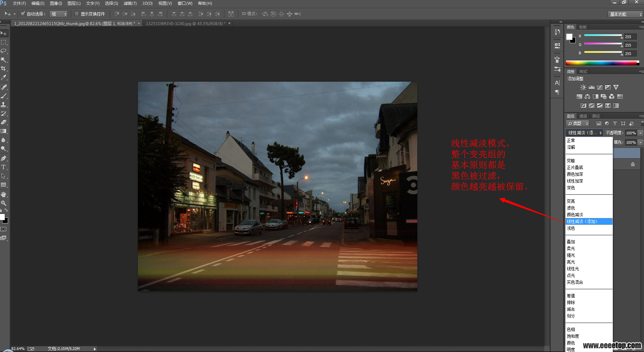
Task: Open the Layers panel options menu
Action: pyautogui.click(x=641, y=116)
